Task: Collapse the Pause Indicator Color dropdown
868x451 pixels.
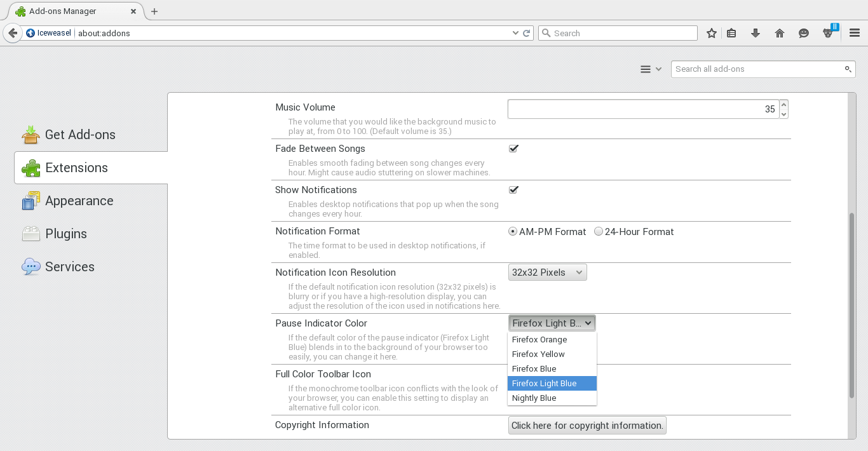Action: pos(552,323)
